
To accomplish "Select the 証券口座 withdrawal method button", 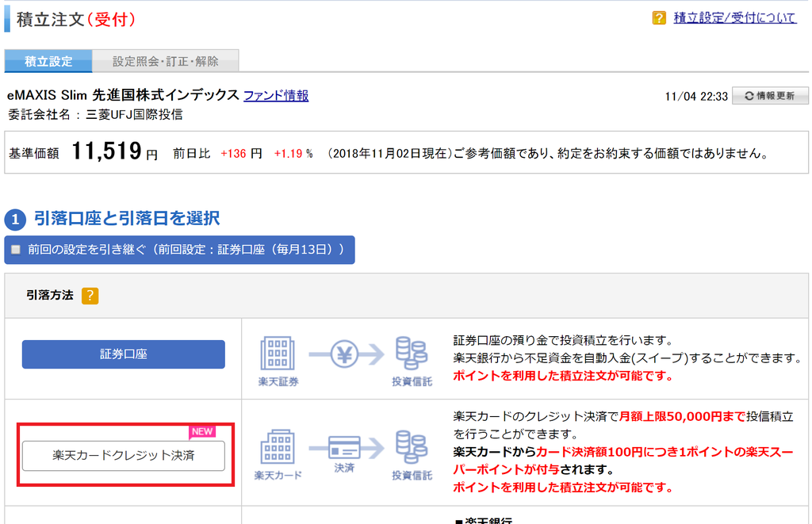I will click(123, 354).
